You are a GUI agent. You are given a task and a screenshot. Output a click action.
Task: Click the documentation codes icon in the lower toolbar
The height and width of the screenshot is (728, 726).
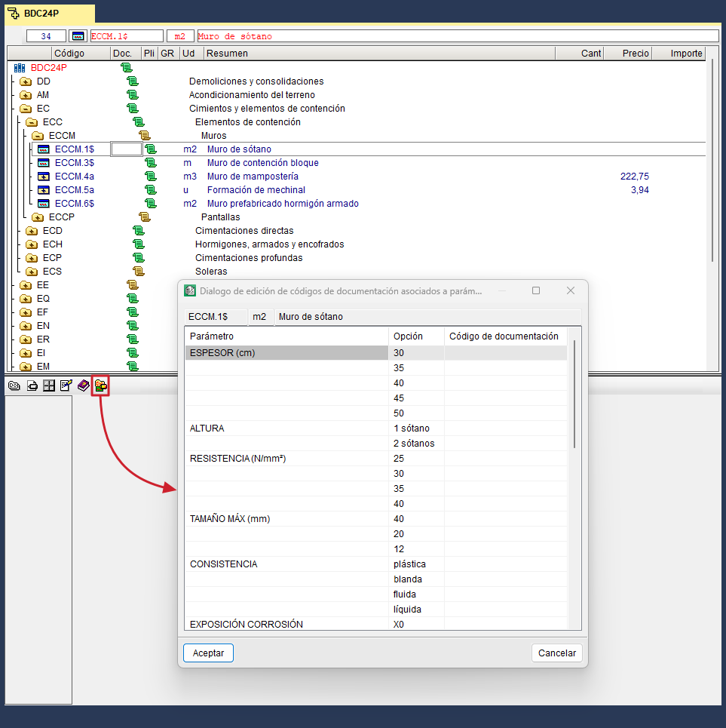click(x=101, y=386)
